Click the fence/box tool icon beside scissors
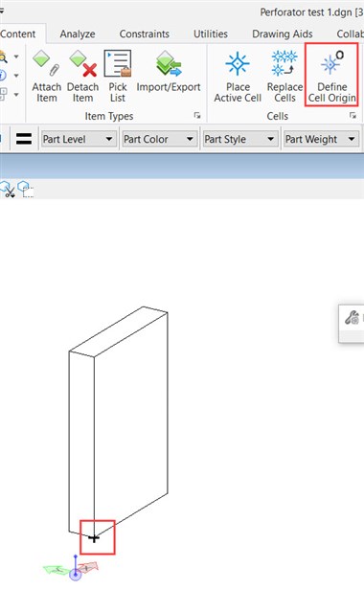Image resolution: width=364 pixels, height=612 pixels. [25, 190]
